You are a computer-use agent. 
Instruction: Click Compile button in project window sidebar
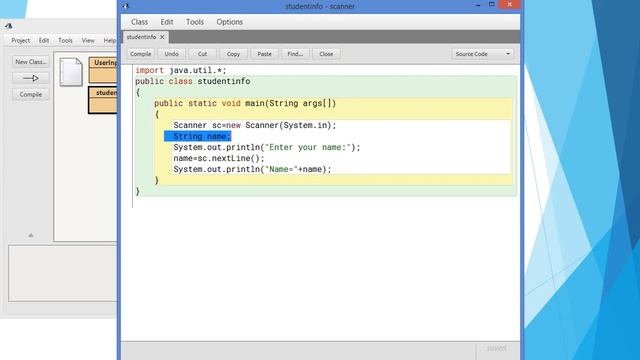click(x=31, y=94)
